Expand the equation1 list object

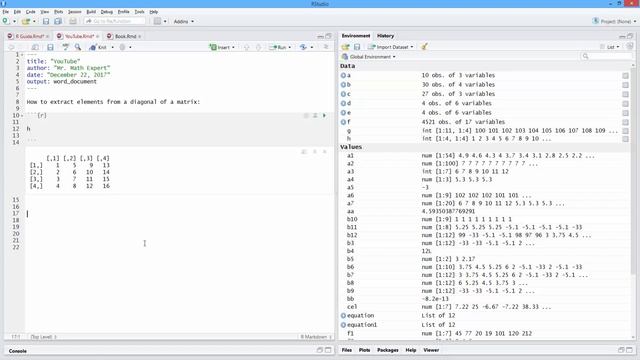[343, 325]
